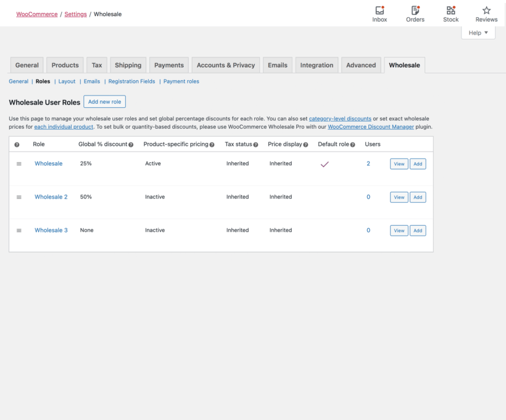Image resolution: width=506 pixels, height=420 pixels.
Task: Click the help icon beside Product-specific pricing
Action: coord(211,144)
